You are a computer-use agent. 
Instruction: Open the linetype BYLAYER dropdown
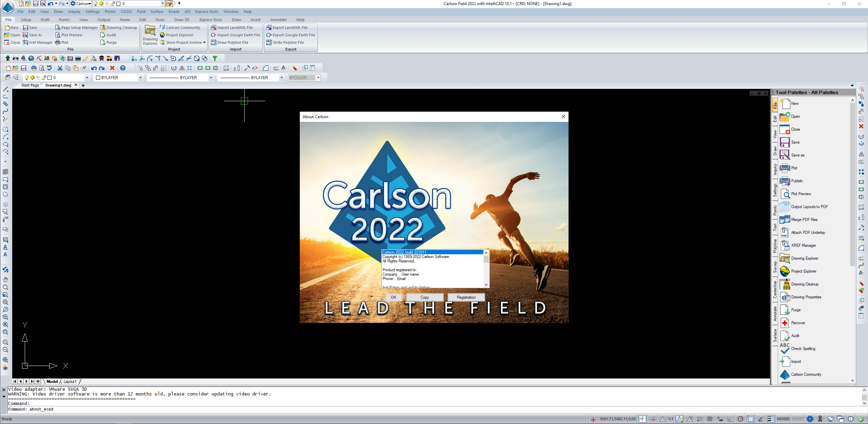211,78
